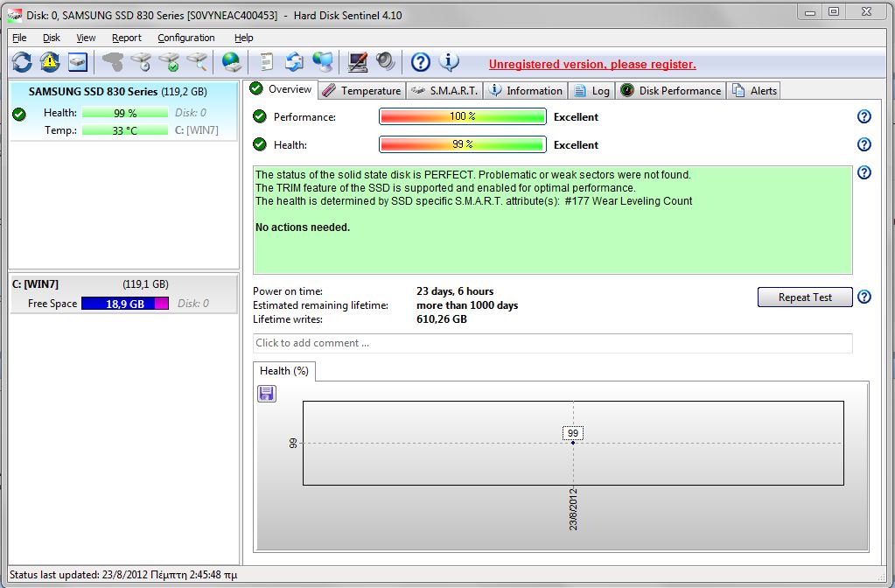Click the '610,26 GB' lifetime writes value
This screenshot has height=588, width=895.
tap(442, 319)
